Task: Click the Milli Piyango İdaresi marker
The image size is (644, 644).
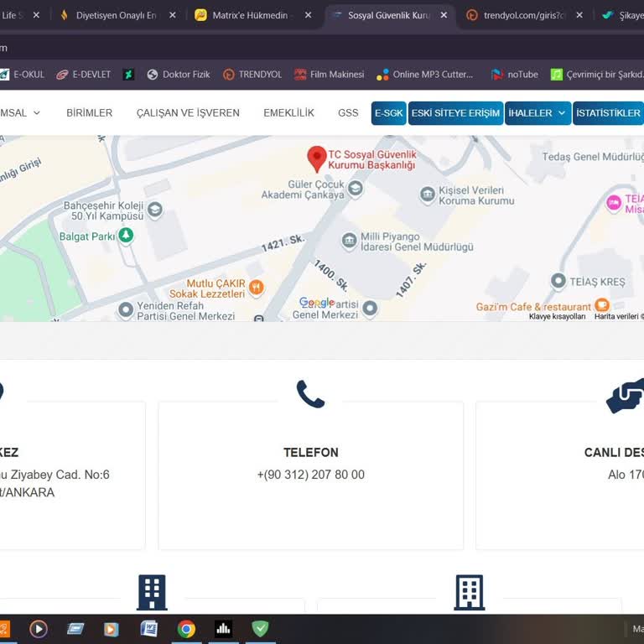Action: click(349, 241)
